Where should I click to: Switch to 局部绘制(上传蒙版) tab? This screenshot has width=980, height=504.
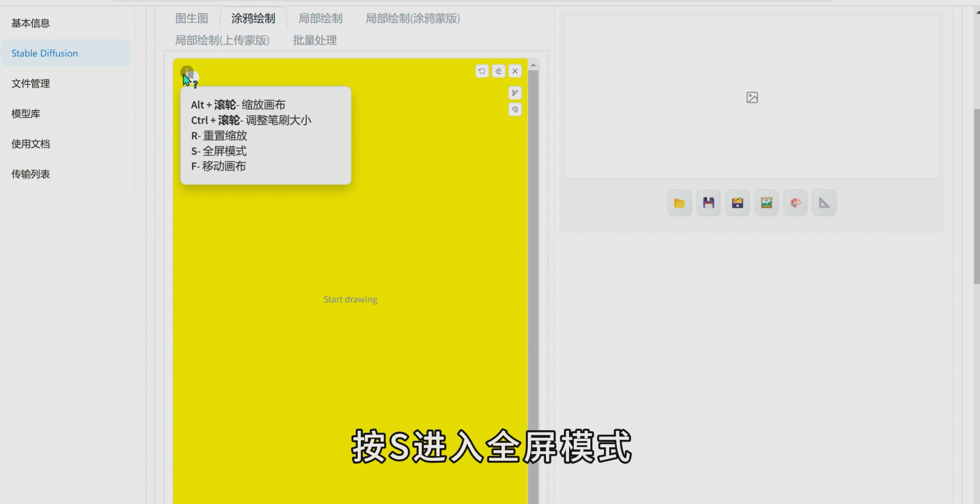point(222,40)
